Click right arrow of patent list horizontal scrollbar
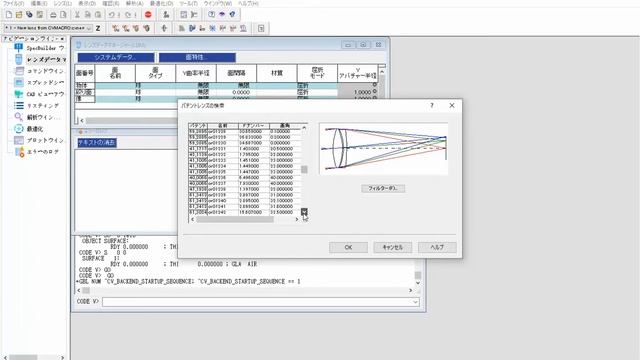The height and width of the screenshot is (360, 640). click(297, 220)
